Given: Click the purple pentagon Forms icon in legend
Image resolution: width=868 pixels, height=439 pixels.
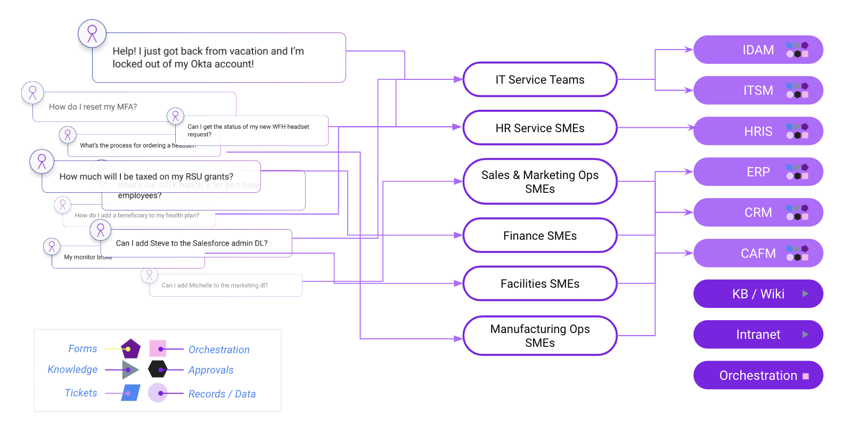Looking at the screenshot, I should click(130, 349).
